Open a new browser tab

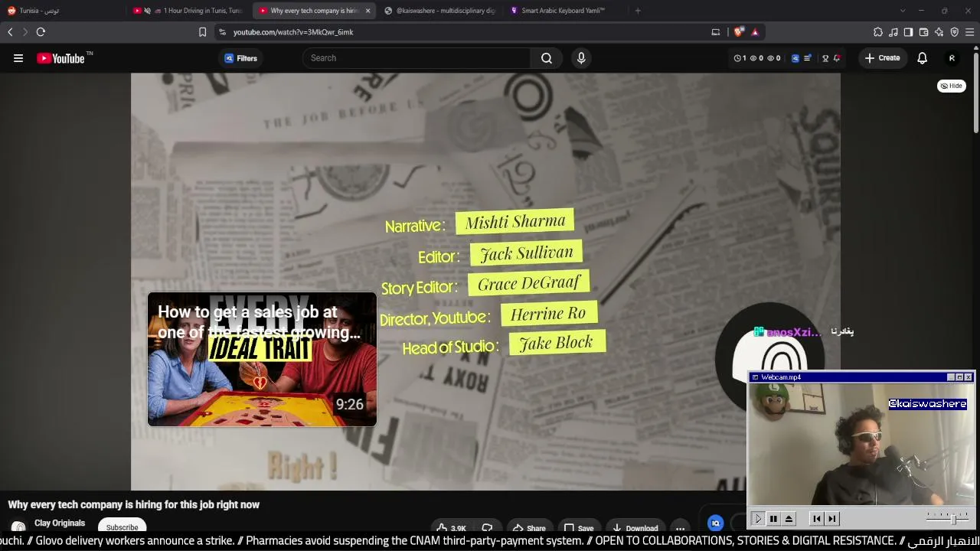click(638, 11)
